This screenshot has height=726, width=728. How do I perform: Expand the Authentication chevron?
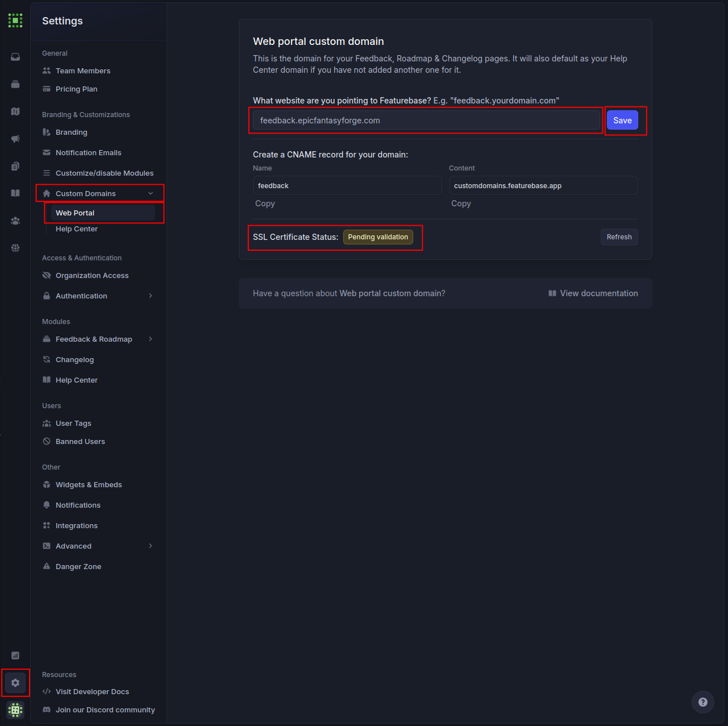[151, 296]
